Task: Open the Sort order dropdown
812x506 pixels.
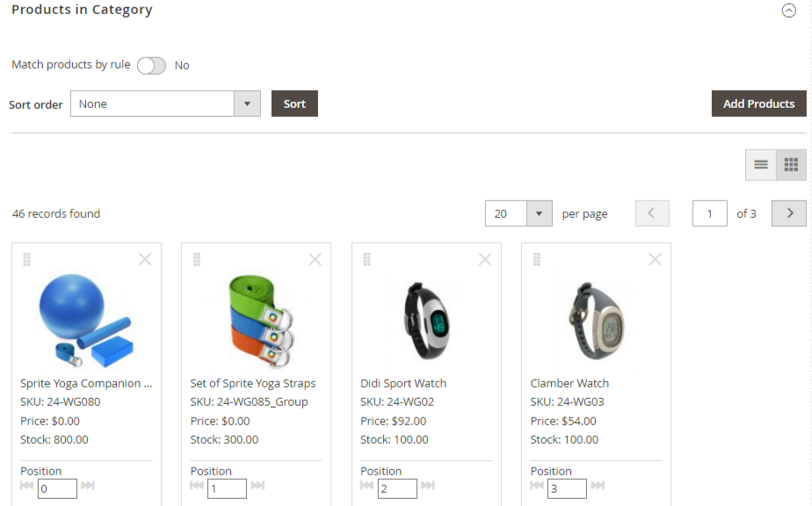Action: tap(165, 104)
